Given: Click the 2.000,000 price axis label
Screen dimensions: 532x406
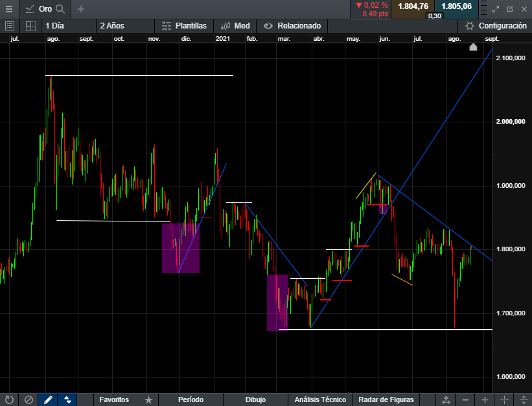Looking at the screenshot, I should point(511,122).
